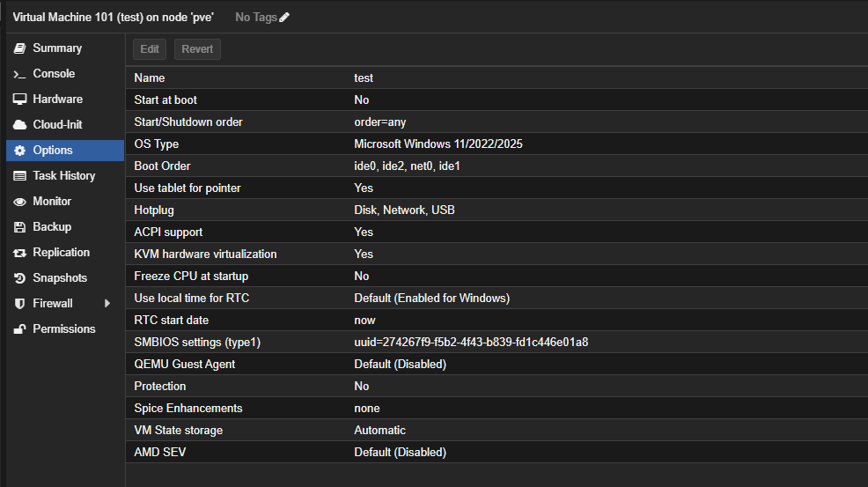Click the Summary book icon in sidebar
Viewport: 868px width, 487px height.
19,48
